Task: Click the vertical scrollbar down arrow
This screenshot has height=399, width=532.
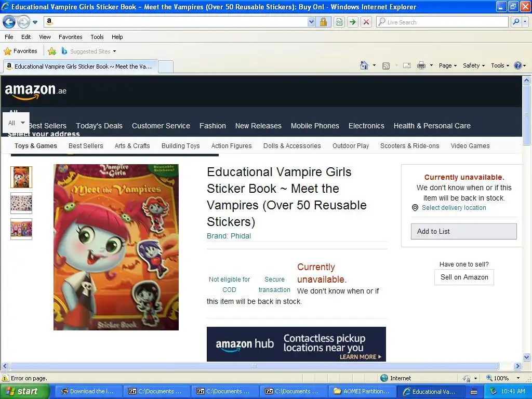Action: point(527,357)
